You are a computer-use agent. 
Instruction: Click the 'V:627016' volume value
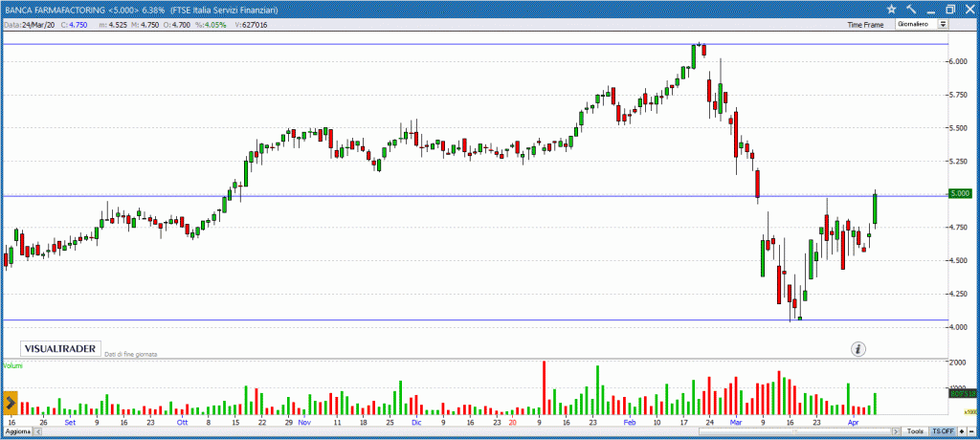pyautogui.click(x=252, y=25)
